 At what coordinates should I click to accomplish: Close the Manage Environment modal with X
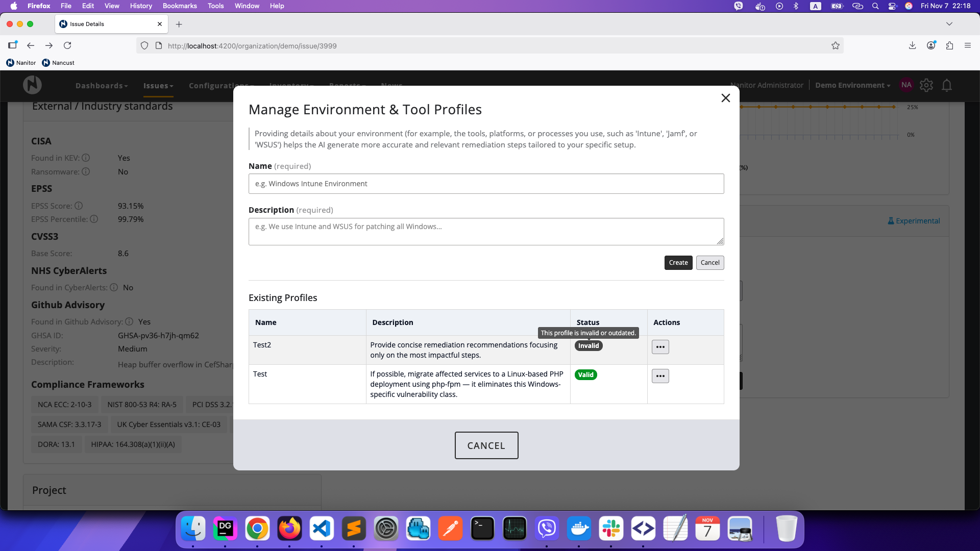click(x=725, y=98)
